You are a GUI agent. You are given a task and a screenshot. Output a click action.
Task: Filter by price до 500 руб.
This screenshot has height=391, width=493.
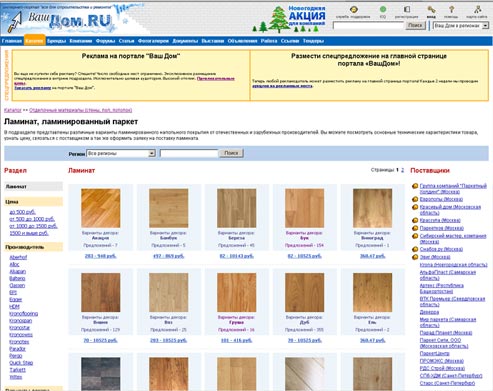click(22, 212)
